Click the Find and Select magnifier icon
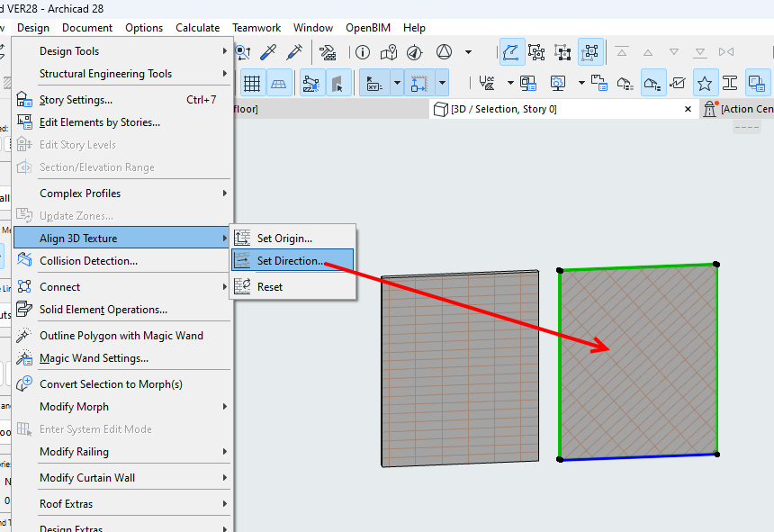 click(243, 52)
